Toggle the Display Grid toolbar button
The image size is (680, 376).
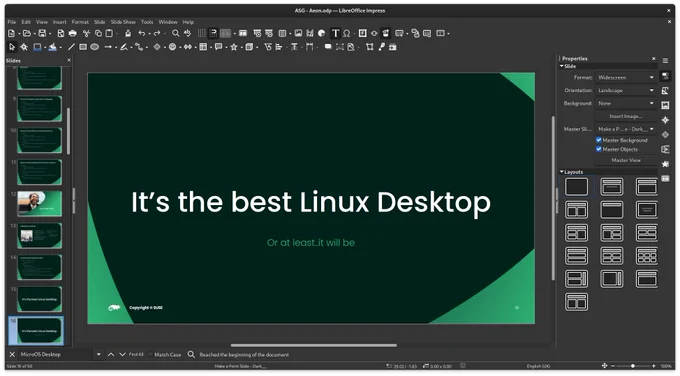201,33
